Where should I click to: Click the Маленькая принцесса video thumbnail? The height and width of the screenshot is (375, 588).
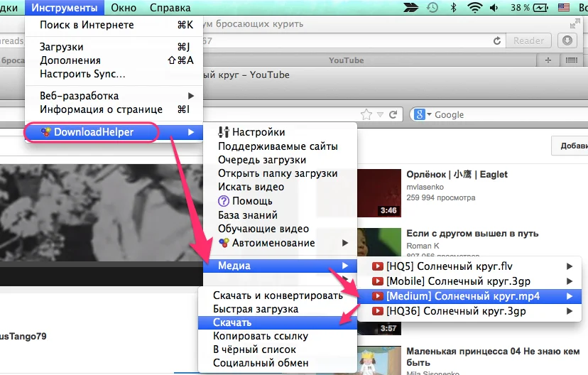pyautogui.click(x=379, y=361)
